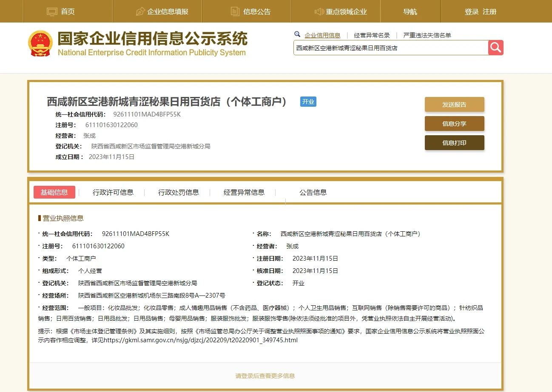Click the 核准日期 value 2023年11月15日
This screenshot has height=392, width=552.
pyautogui.click(x=315, y=271)
